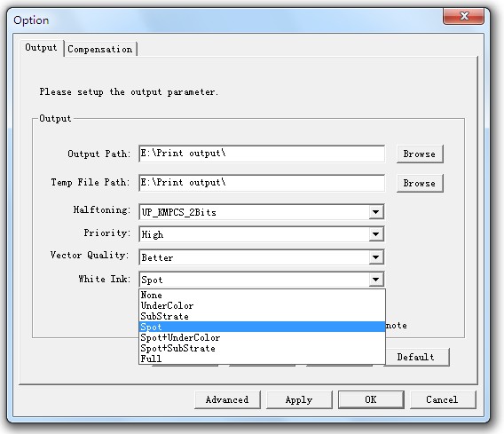This screenshot has width=504, height=434.
Task: Confirm the dialog with OK
Action: (371, 399)
